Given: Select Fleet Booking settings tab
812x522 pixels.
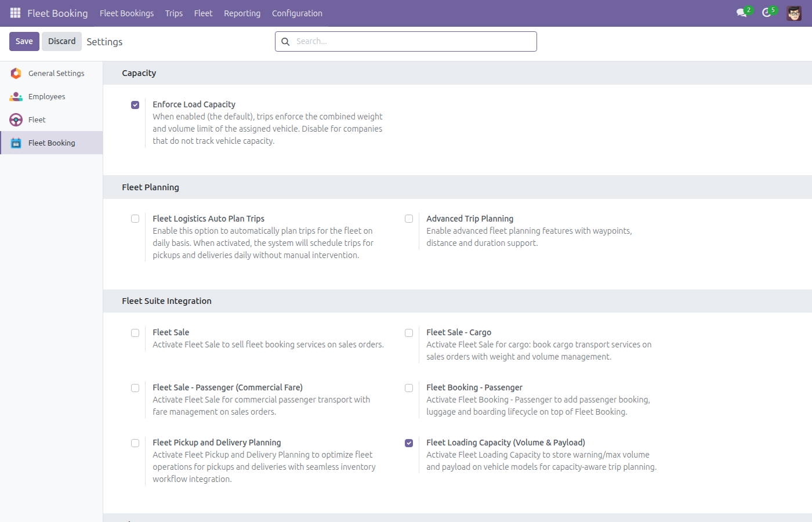Looking at the screenshot, I should [x=52, y=143].
